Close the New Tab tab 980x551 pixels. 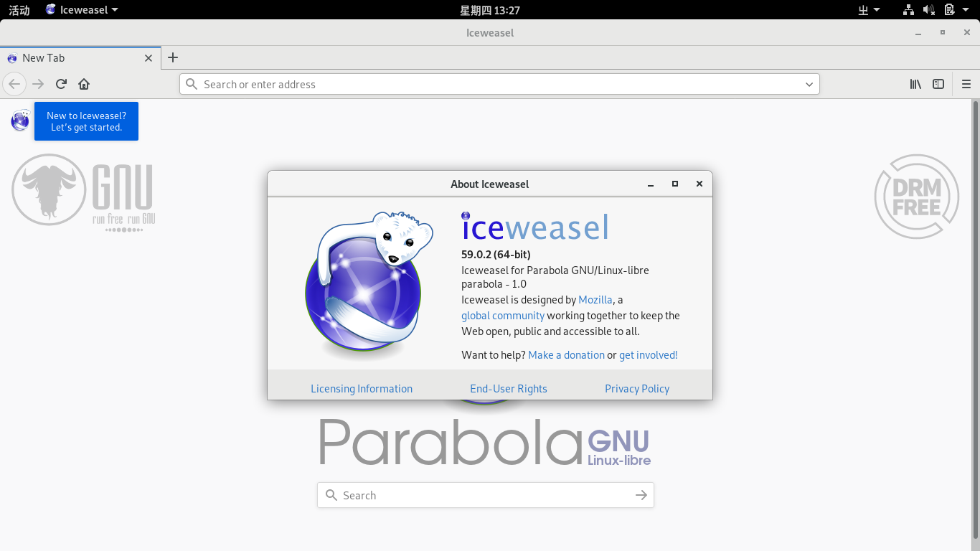pyautogui.click(x=149, y=58)
